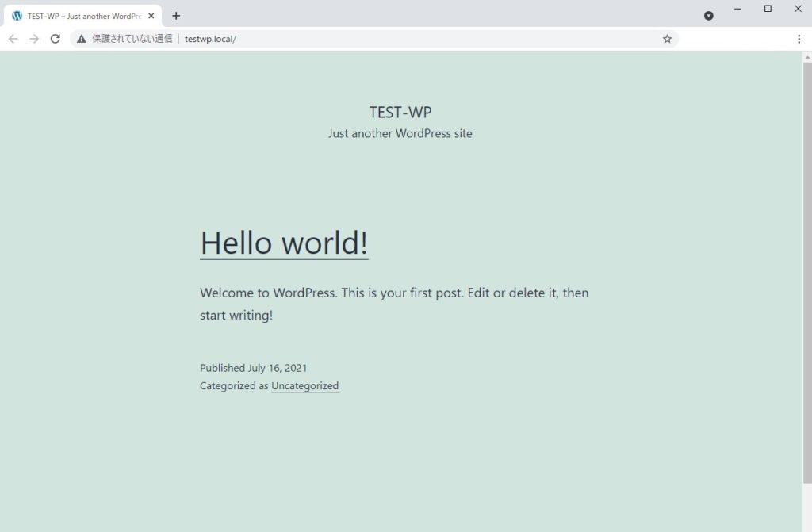This screenshot has width=812, height=532.
Task: Open Chrome's three-dot menu
Action: [x=799, y=39]
